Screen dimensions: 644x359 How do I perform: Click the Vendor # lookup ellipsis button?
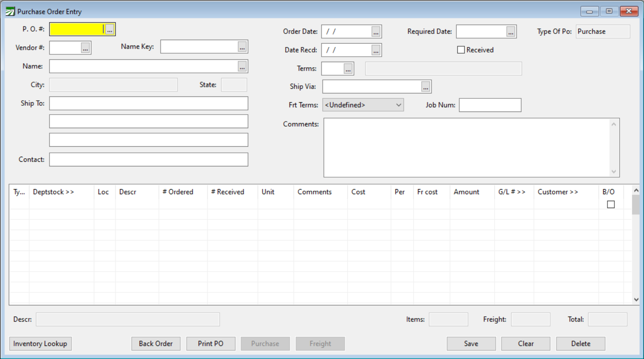pyautogui.click(x=85, y=48)
